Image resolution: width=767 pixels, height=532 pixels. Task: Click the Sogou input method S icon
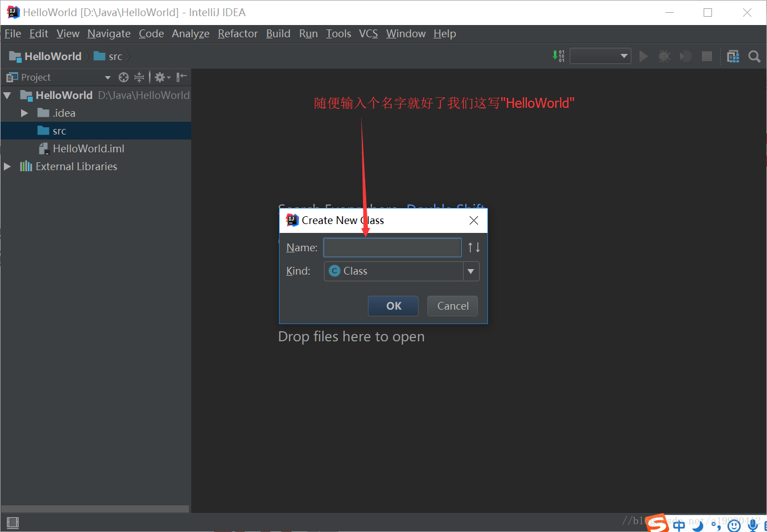click(x=657, y=523)
